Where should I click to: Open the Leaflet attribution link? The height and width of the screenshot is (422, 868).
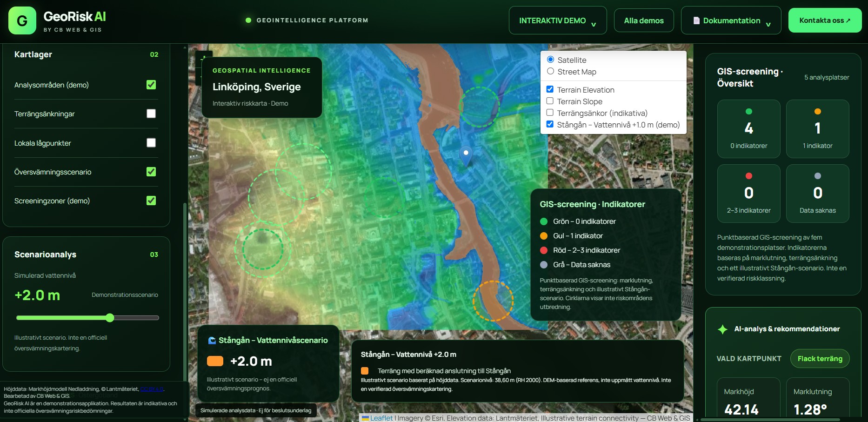(x=381, y=418)
